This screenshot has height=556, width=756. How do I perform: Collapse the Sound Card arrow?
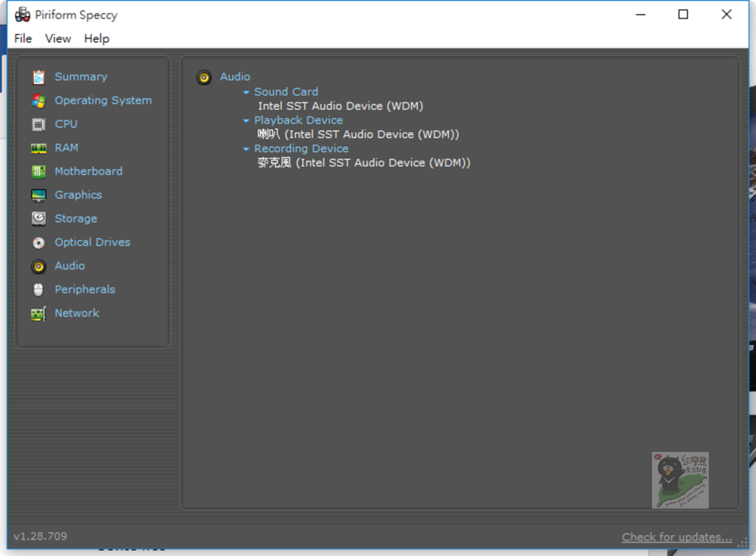[246, 92]
